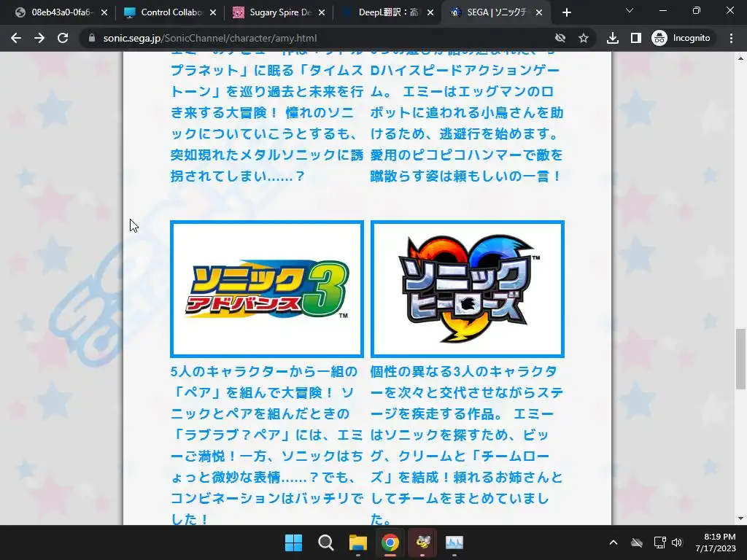Go forward one page in history
The image size is (747, 560).
click(x=39, y=38)
